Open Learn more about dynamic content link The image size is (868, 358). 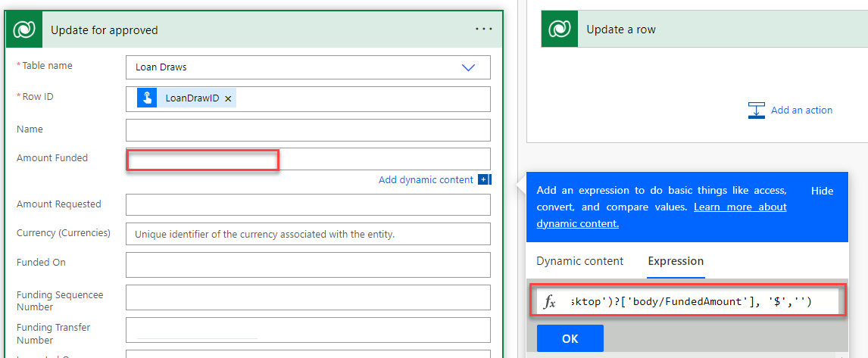[x=740, y=207]
